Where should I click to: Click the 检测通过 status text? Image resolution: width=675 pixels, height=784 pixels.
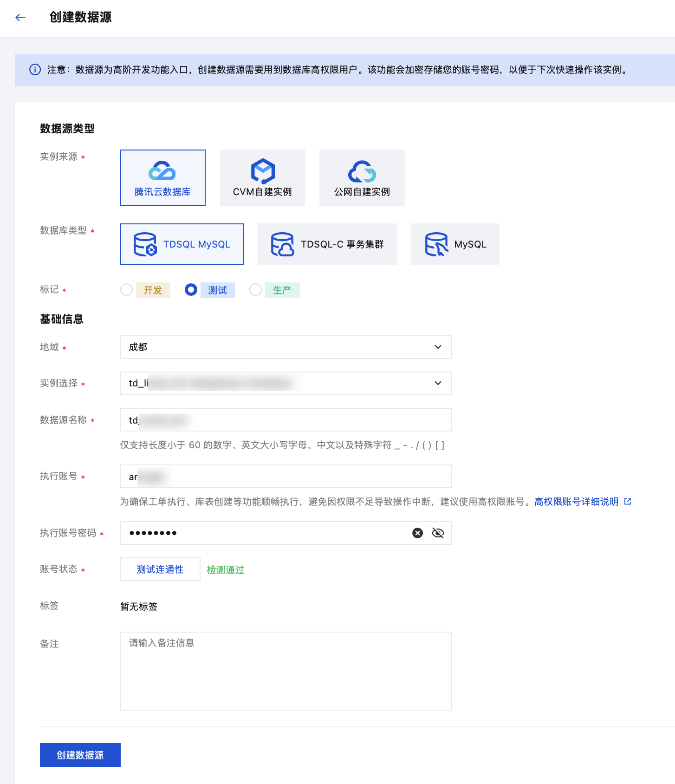pyautogui.click(x=226, y=570)
